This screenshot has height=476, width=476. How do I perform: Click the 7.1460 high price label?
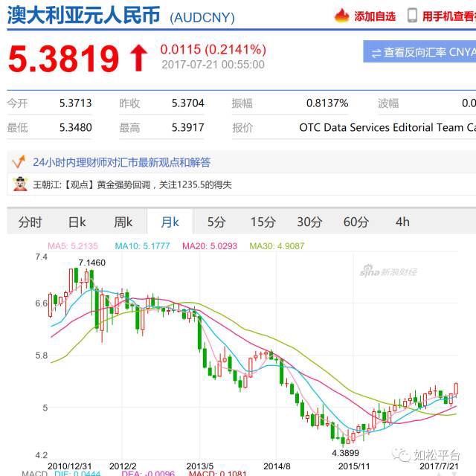92,263
